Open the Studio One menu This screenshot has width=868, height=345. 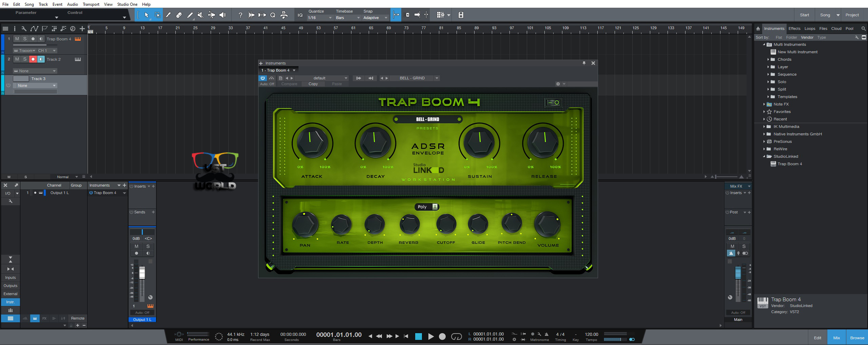coord(127,4)
